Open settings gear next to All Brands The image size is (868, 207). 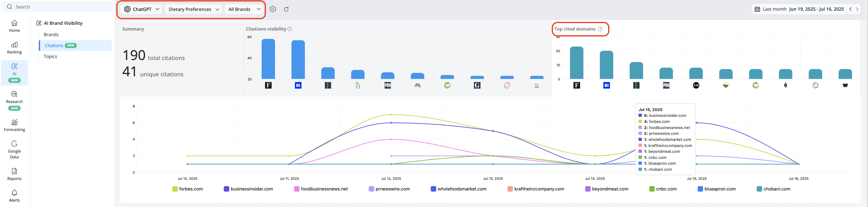coord(273,9)
